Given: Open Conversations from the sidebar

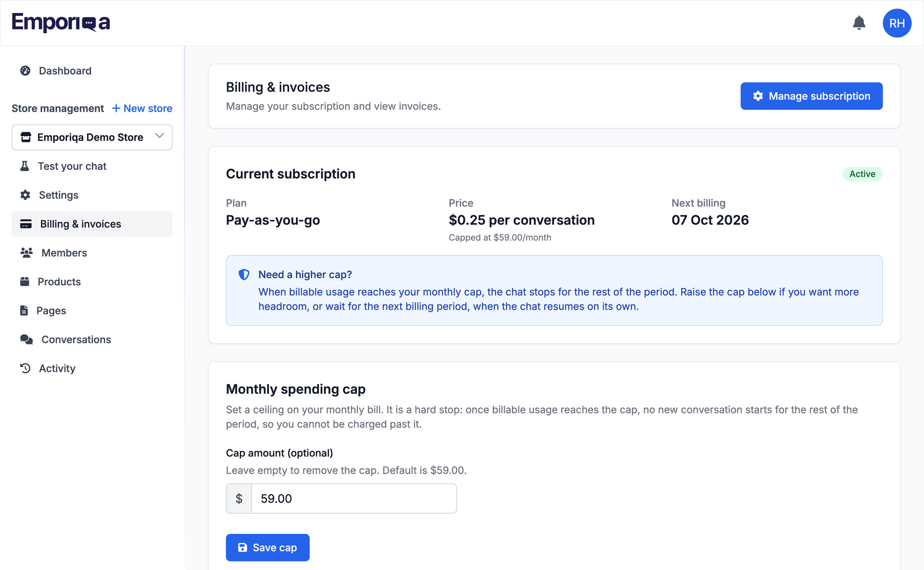Looking at the screenshot, I should tap(92, 339).
